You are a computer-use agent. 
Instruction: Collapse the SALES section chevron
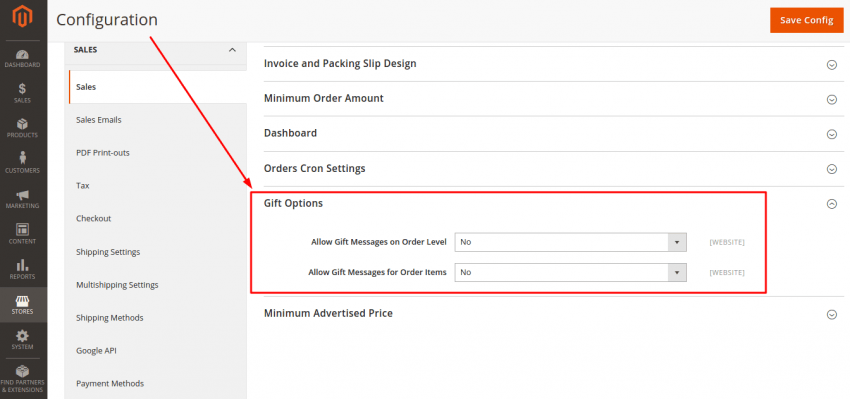tap(233, 50)
